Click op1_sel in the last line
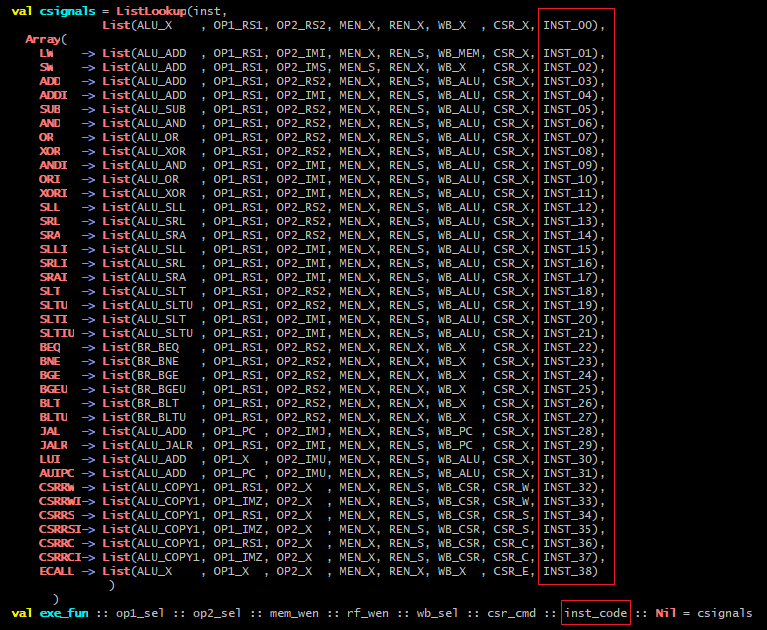This screenshot has width=767, height=630. [x=140, y=613]
